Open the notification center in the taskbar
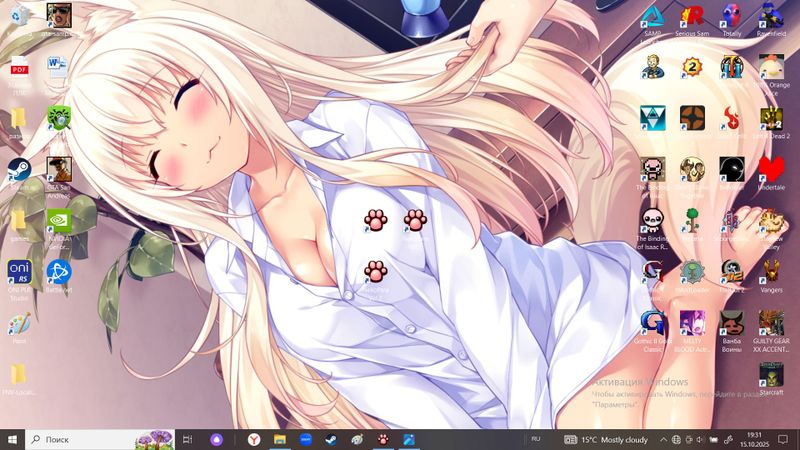This screenshot has width=800, height=450. pos(783,439)
